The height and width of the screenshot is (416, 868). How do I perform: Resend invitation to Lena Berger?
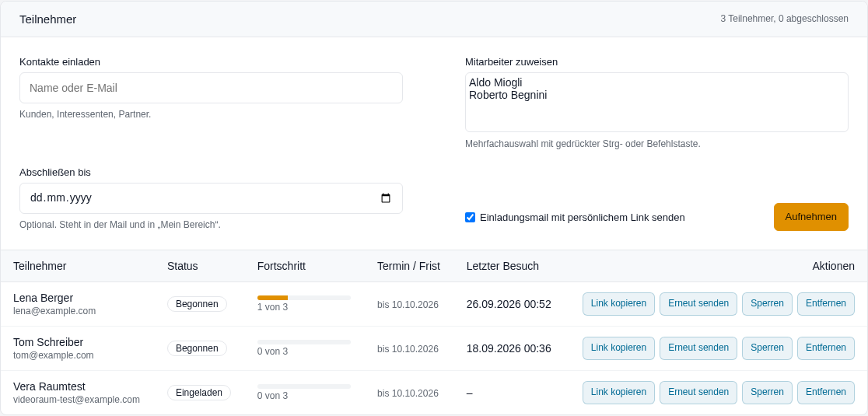698,304
